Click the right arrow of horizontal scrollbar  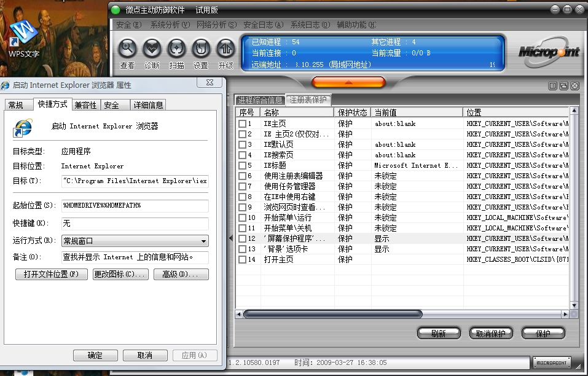[x=565, y=314]
